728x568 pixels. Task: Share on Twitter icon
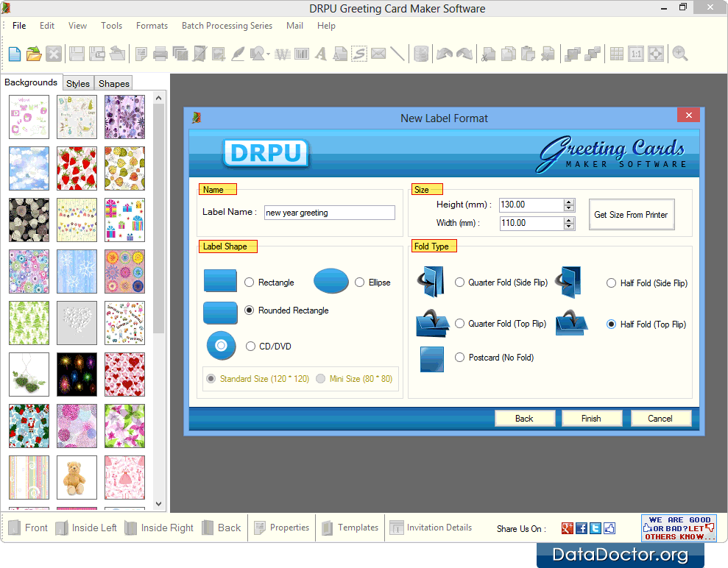click(x=596, y=528)
